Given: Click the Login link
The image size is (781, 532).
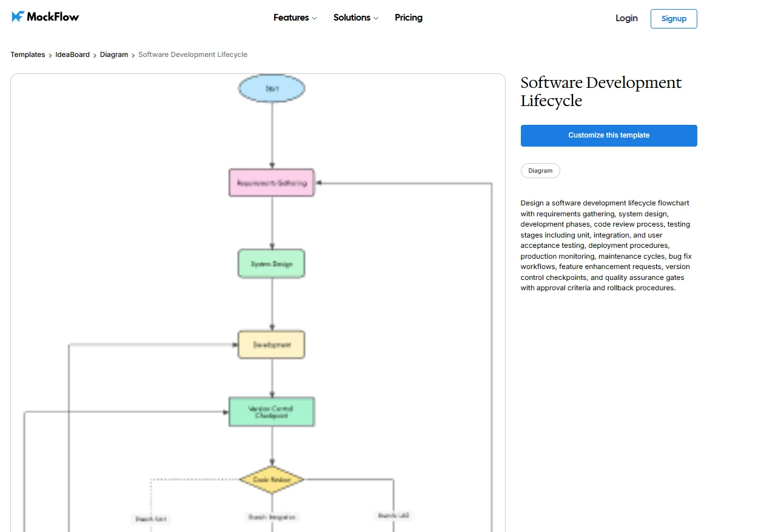Looking at the screenshot, I should click(x=626, y=18).
